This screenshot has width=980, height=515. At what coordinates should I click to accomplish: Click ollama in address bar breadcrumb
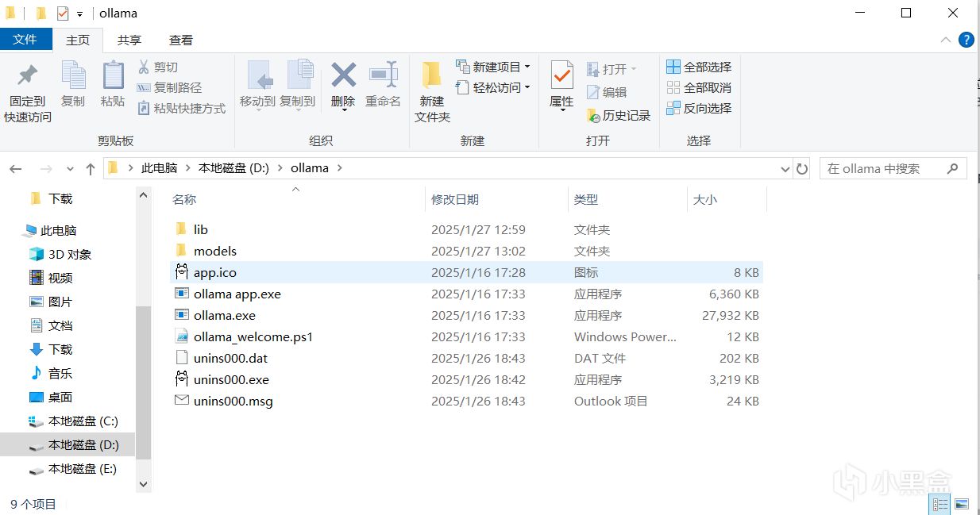click(x=310, y=168)
